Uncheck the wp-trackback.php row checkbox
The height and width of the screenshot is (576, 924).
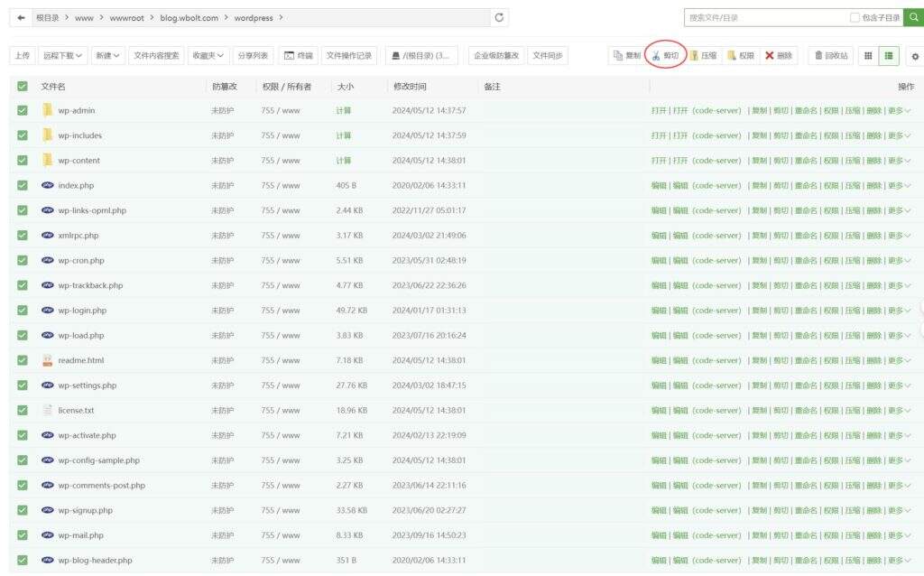point(23,284)
